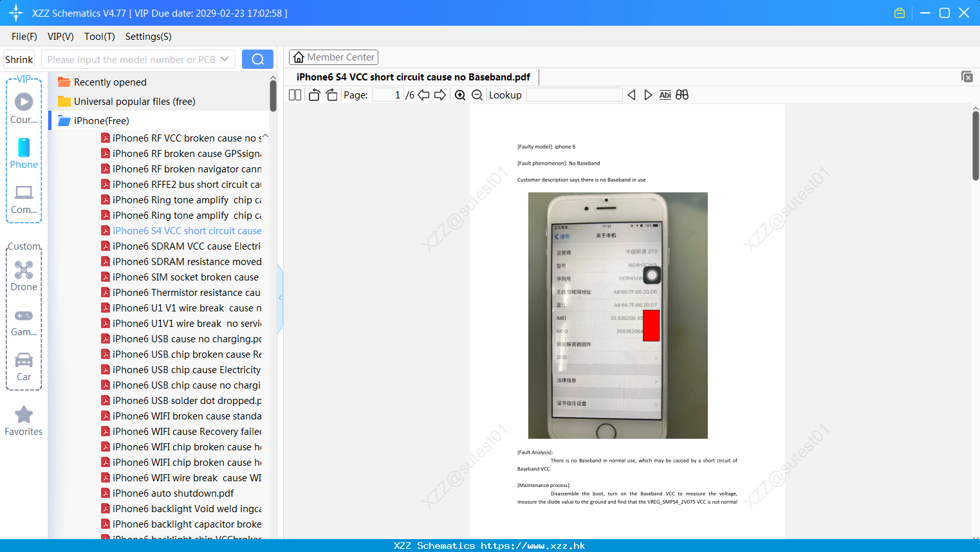Open the Tool(T) menu
The height and width of the screenshot is (552, 980).
click(x=100, y=37)
